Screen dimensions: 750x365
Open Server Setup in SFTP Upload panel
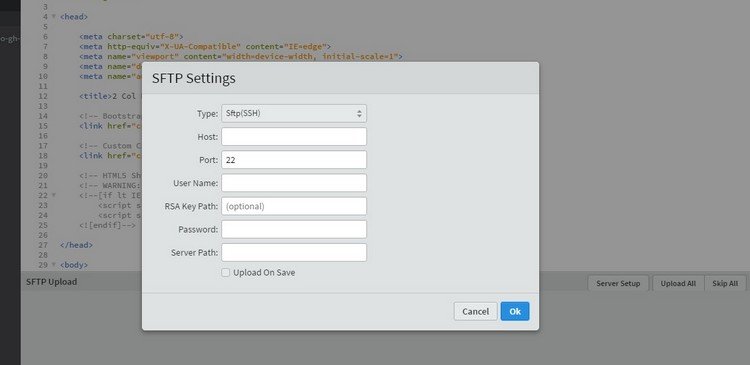point(618,283)
